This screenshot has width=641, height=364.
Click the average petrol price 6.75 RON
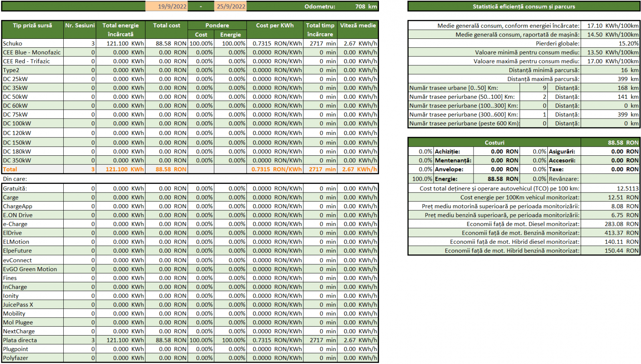(610, 215)
